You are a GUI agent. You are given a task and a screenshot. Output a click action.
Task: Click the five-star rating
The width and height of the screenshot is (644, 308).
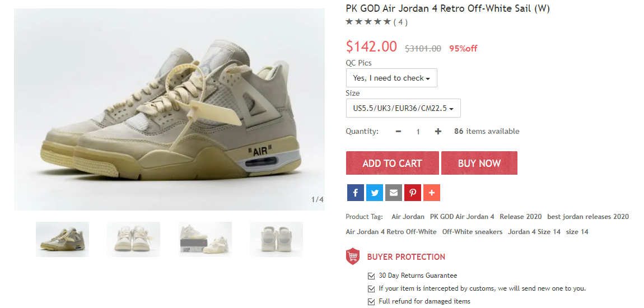tap(368, 22)
